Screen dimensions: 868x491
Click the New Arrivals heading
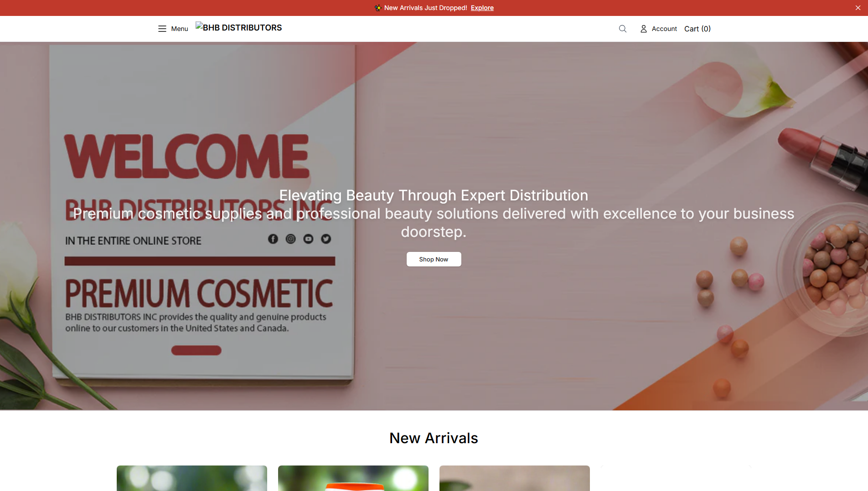434,438
